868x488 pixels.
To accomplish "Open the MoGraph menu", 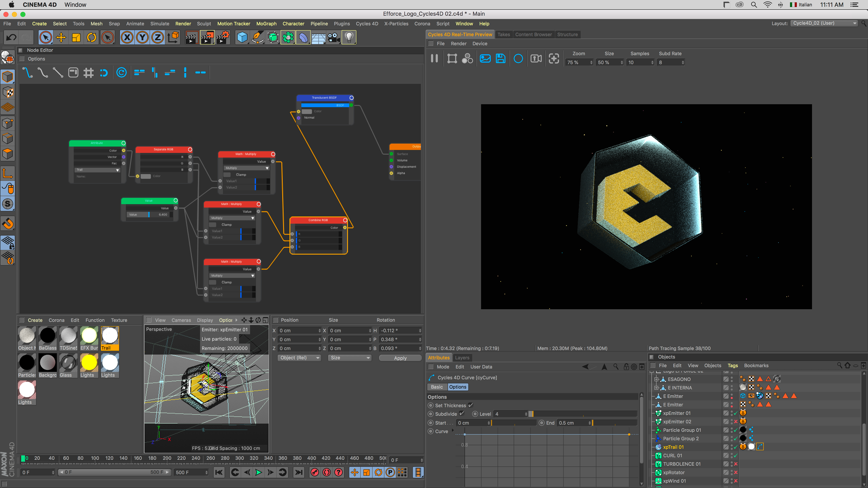I will point(266,23).
